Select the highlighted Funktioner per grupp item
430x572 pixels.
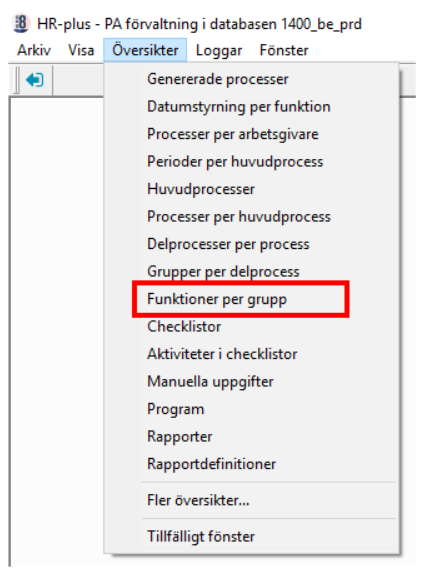(241, 299)
